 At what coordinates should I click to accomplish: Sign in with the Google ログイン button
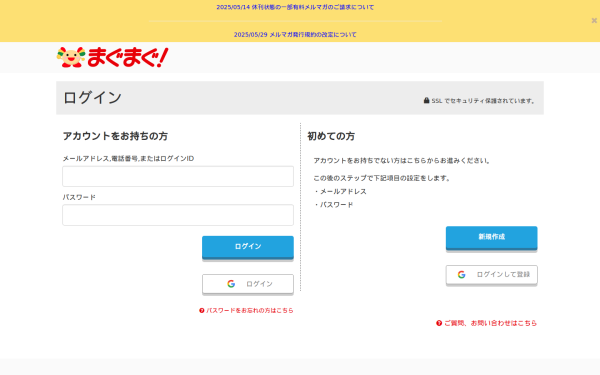pos(248,284)
